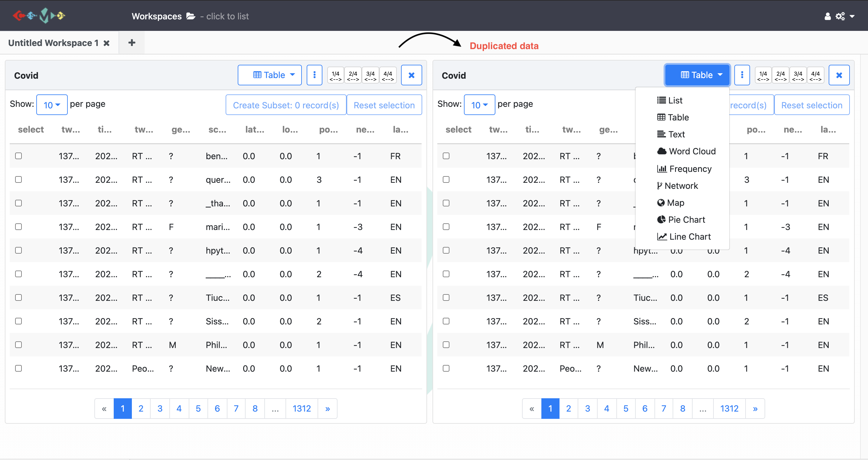
Task: Open right Covid panel options (three dots)
Action: pyautogui.click(x=742, y=75)
